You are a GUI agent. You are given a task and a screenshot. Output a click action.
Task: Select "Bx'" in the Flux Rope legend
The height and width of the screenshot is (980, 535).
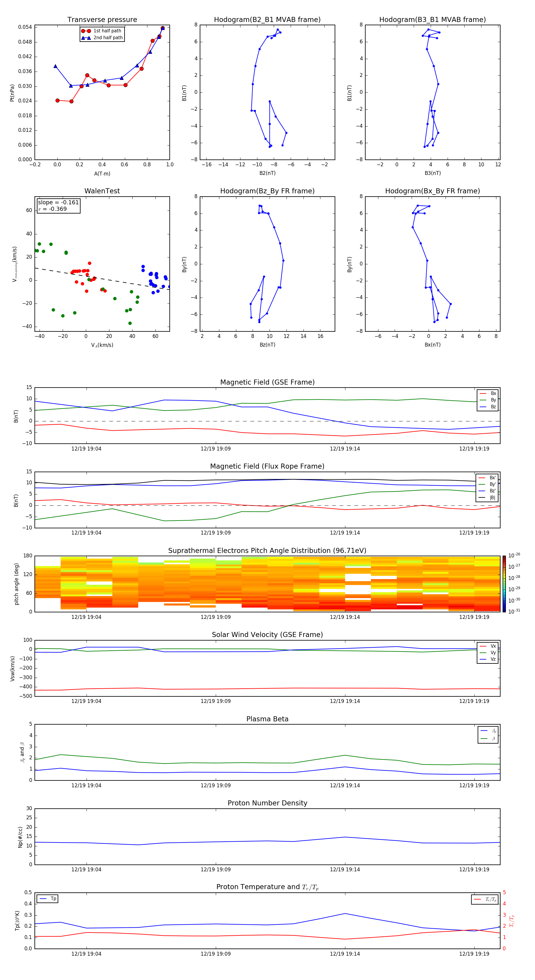pos(487,478)
